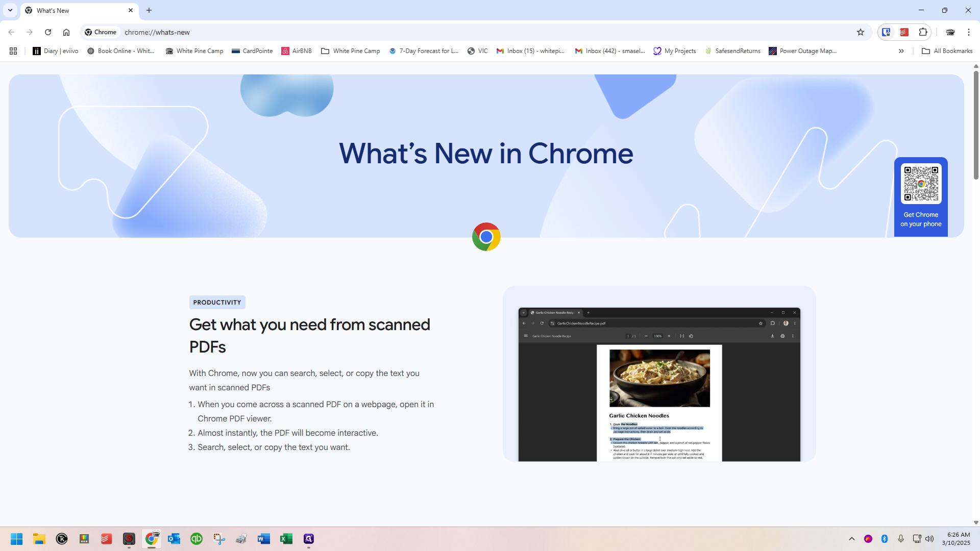Viewport: 980px width, 551px height.
Task: Open the White Pine Camp site bookmark
Action: tap(194, 51)
